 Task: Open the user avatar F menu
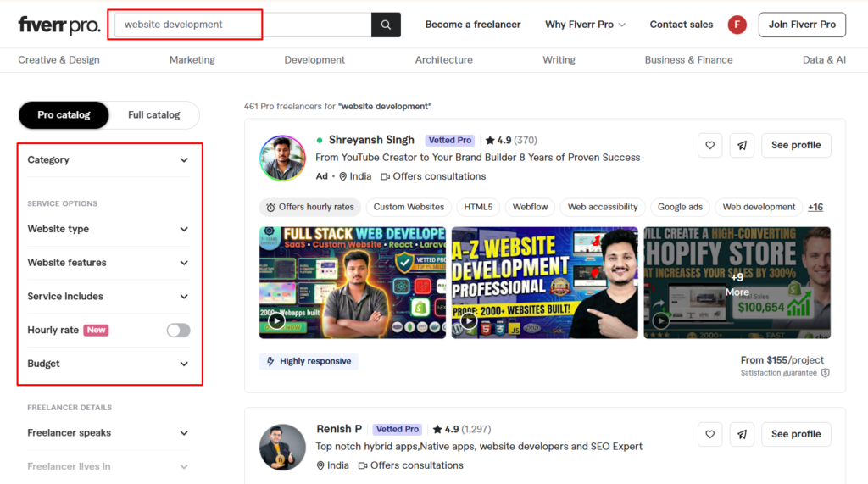coord(737,25)
